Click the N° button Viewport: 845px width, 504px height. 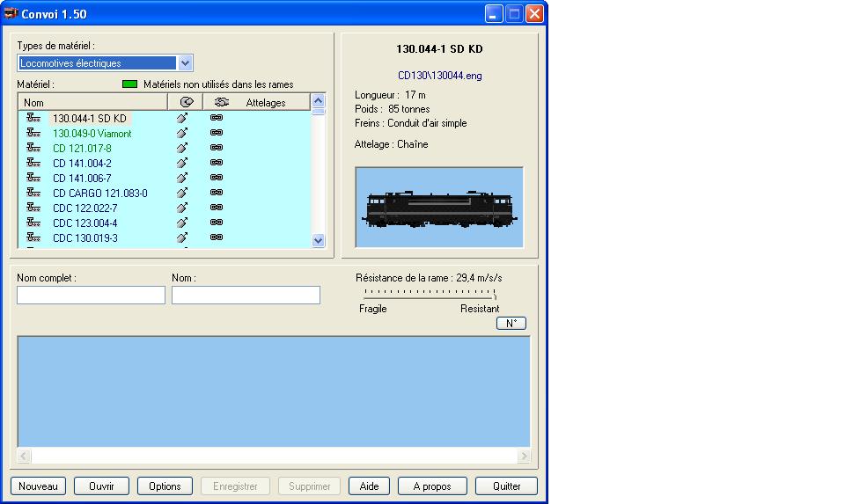click(511, 323)
